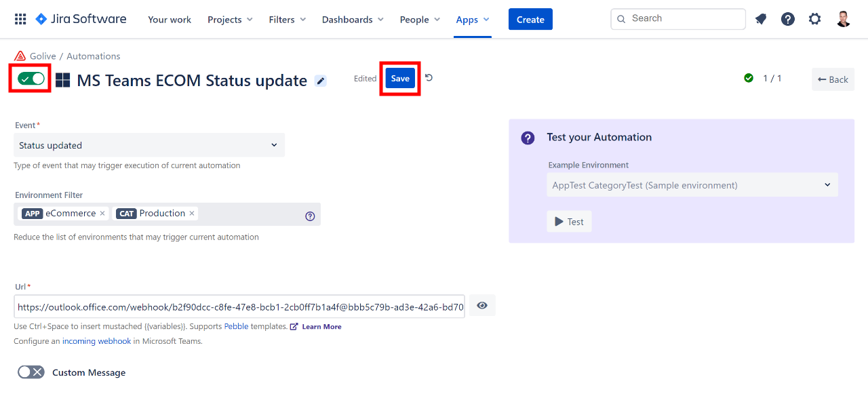Screen dimensions: 868x394
Task: Open the app switcher grid icon
Action: (20, 19)
